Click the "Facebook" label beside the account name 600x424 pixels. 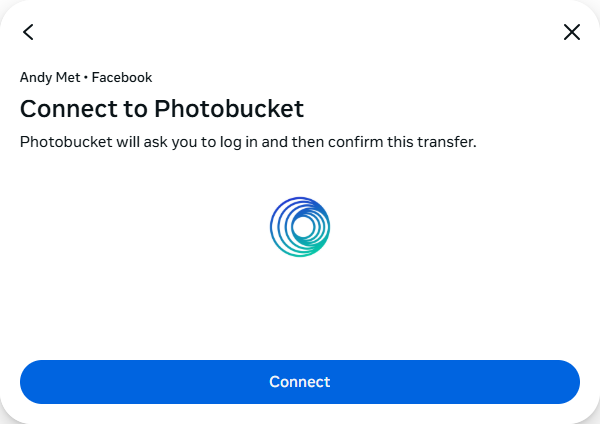[x=122, y=77]
